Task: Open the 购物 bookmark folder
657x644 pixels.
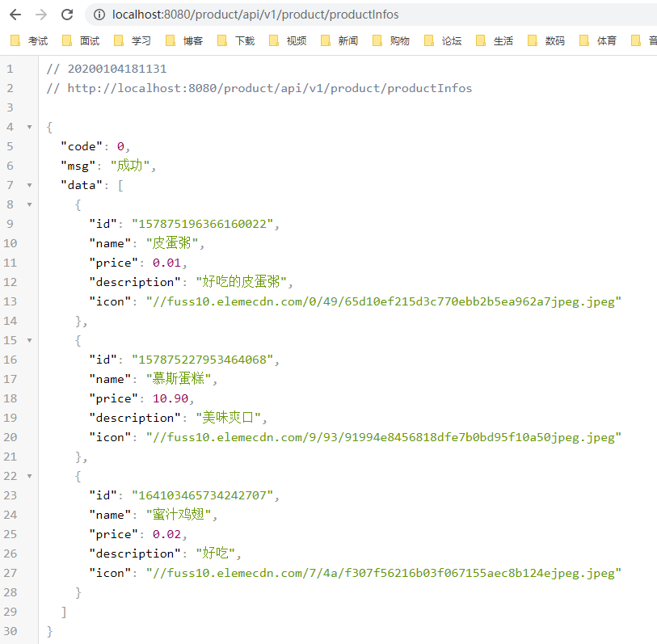Action: 391,40
